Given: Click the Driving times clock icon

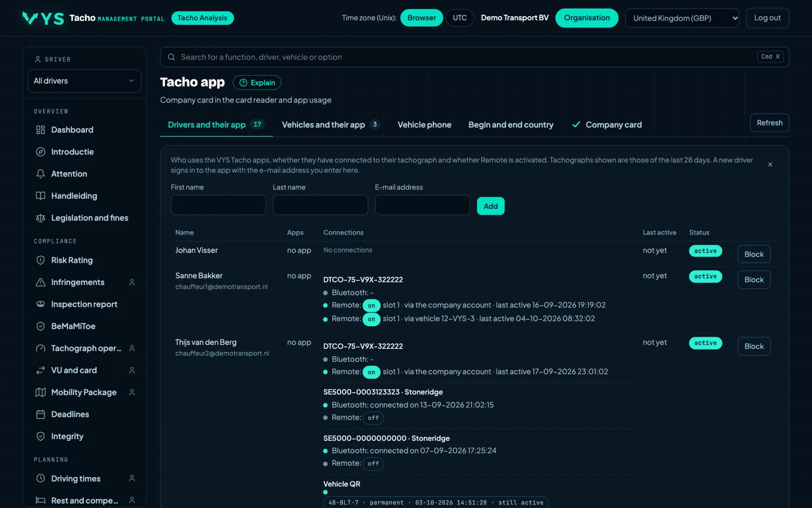Looking at the screenshot, I should coord(41,479).
